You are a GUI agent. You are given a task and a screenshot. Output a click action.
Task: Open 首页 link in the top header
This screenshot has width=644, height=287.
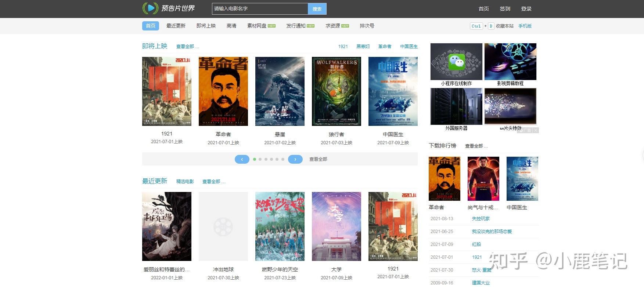coord(484,9)
